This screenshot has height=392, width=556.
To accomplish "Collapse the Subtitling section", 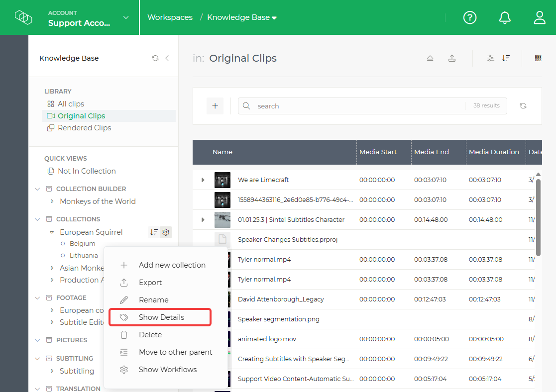I will click(38, 359).
